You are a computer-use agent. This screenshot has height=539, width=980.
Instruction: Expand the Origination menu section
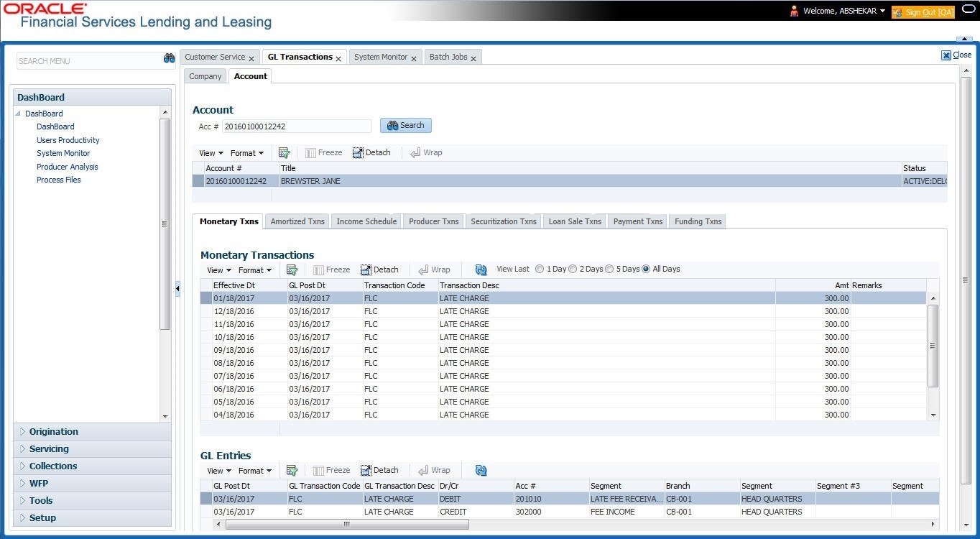(92, 431)
